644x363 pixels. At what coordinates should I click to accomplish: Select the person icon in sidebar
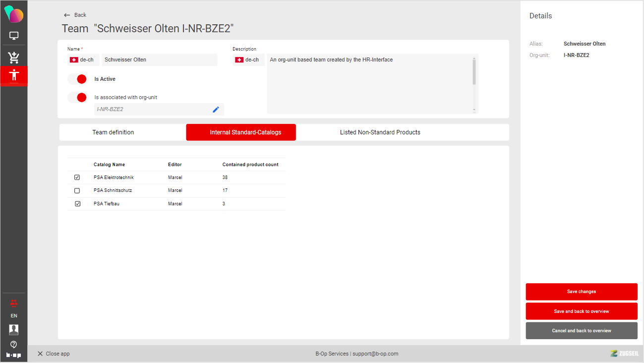[x=14, y=76]
